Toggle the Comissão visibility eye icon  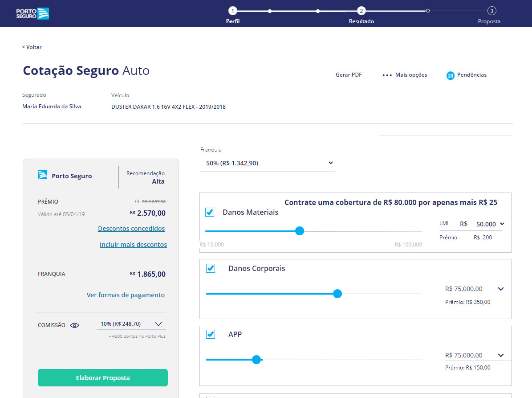(x=74, y=325)
